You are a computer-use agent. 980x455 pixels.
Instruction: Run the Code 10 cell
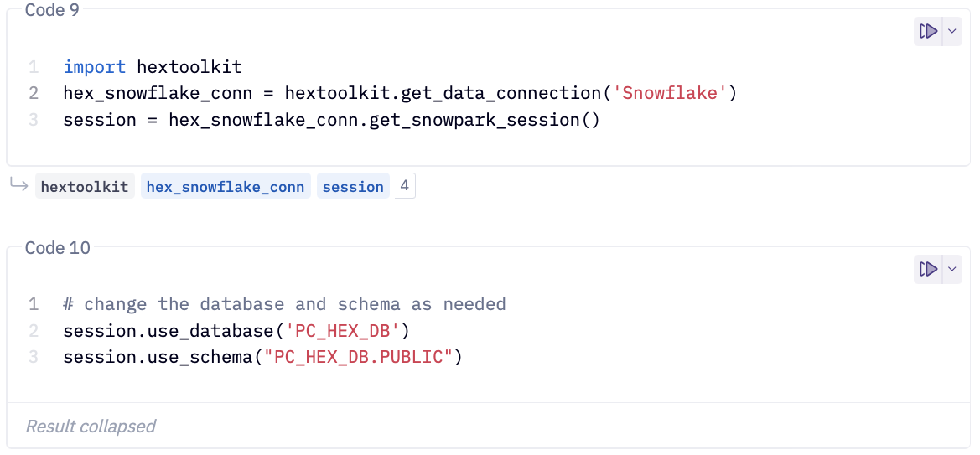[x=928, y=270]
